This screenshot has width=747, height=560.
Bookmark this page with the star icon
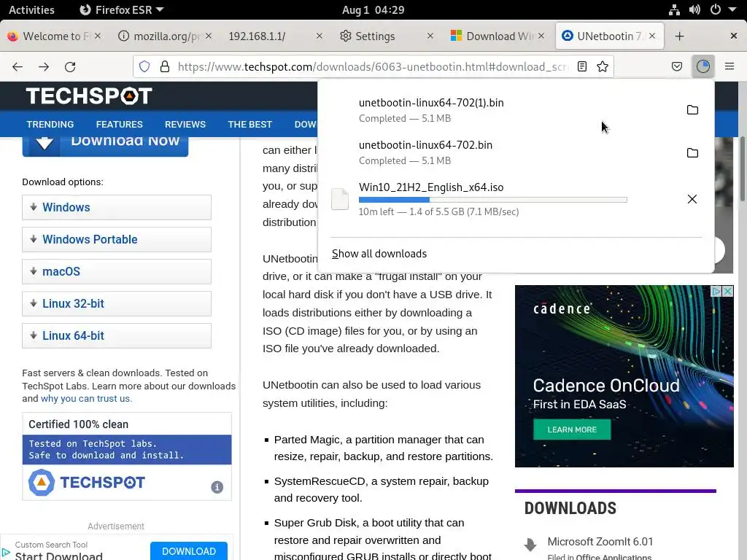(603, 66)
